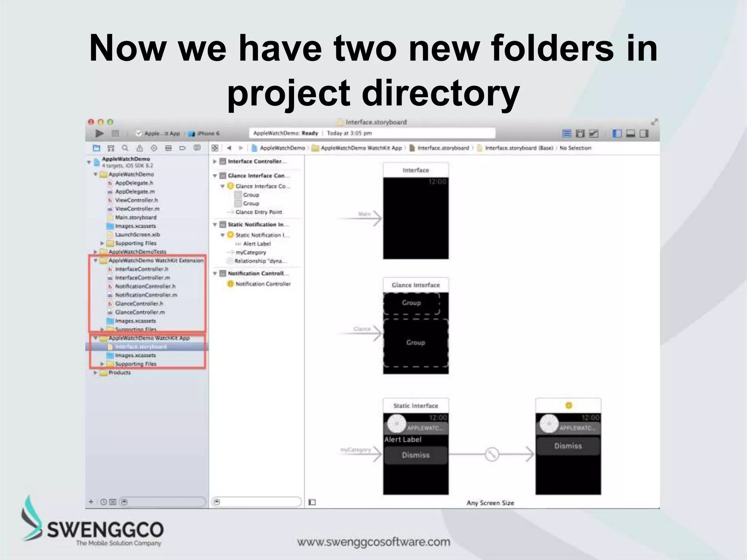The image size is (747, 560).
Task: Click Interface.storyboard (Base) in jump bar
Action: (x=515, y=148)
